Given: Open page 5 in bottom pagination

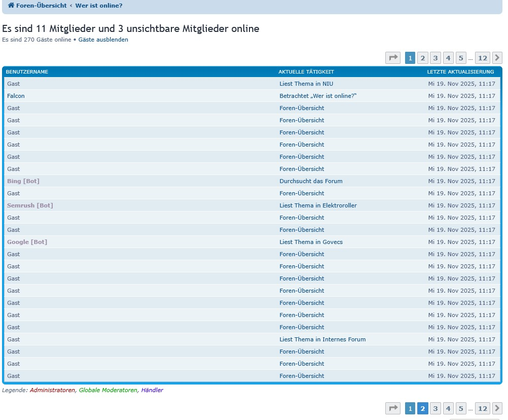Looking at the screenshot, I should 460,408.
